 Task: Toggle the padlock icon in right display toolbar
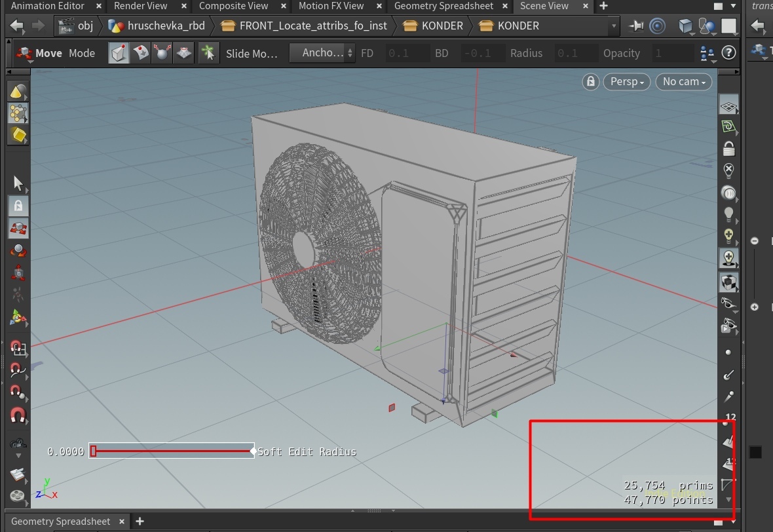(x=728, y=149)
